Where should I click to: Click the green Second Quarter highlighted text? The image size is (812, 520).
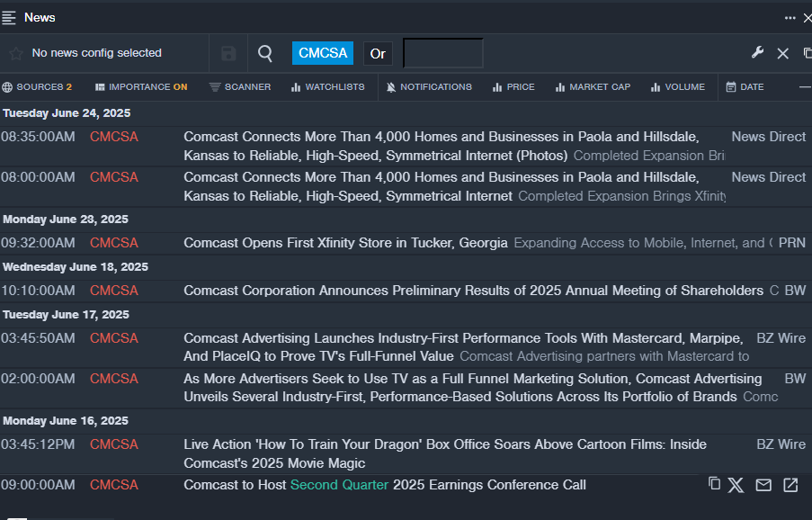(339, 485)
